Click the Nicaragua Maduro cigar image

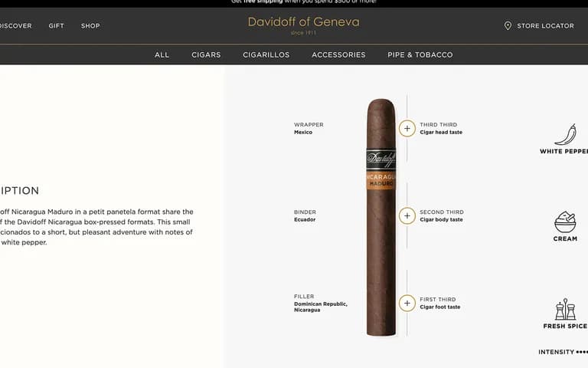(x=381, y=217)
